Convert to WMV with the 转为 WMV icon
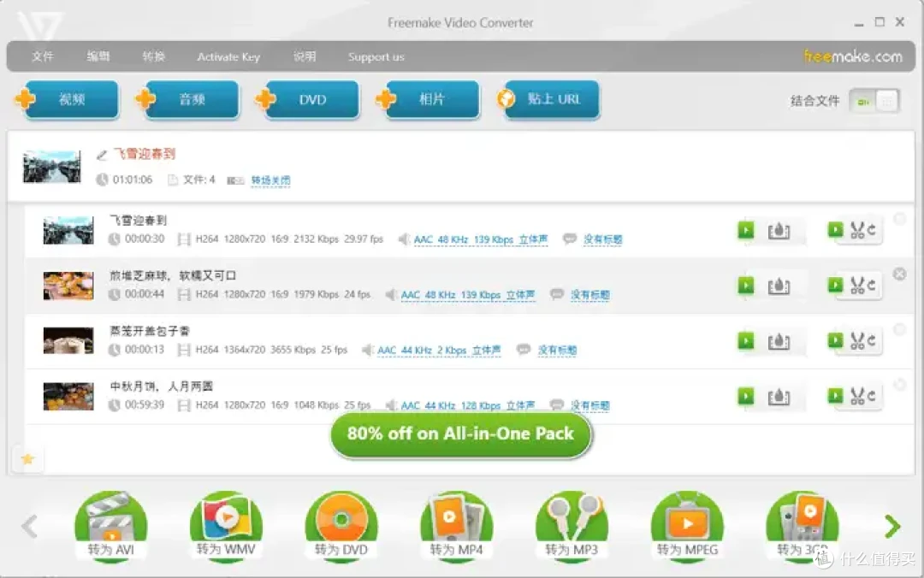Image resolution: width=924 pixels, height=578 pixels. pyautogui.click(x=226, y=526)
